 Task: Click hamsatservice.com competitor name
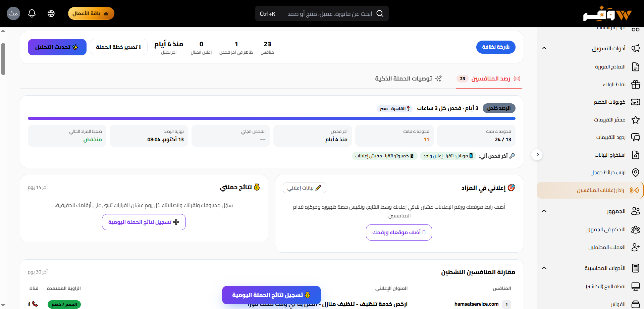pyautogui.click(x=476, y=304)
